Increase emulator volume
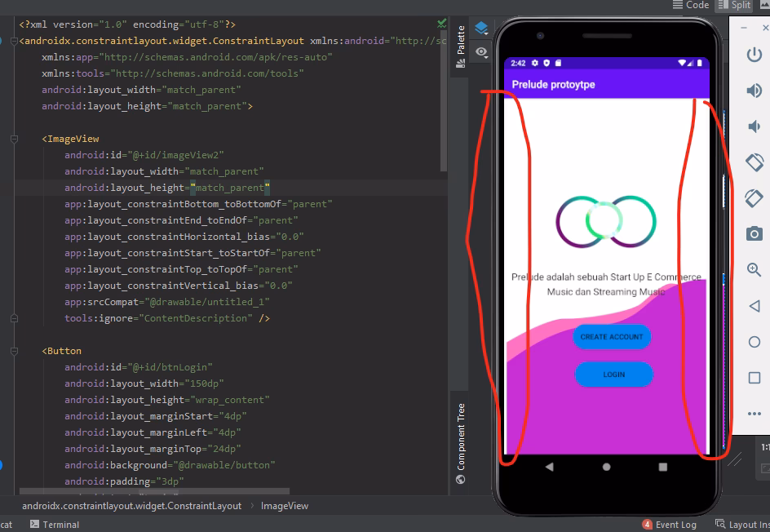 tap(752, 90)
